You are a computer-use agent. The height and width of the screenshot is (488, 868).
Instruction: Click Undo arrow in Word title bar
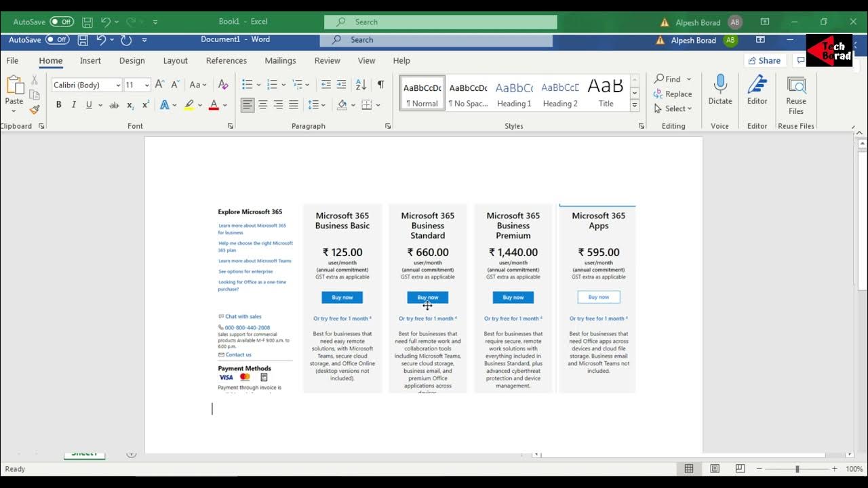(x=101, y=40)
